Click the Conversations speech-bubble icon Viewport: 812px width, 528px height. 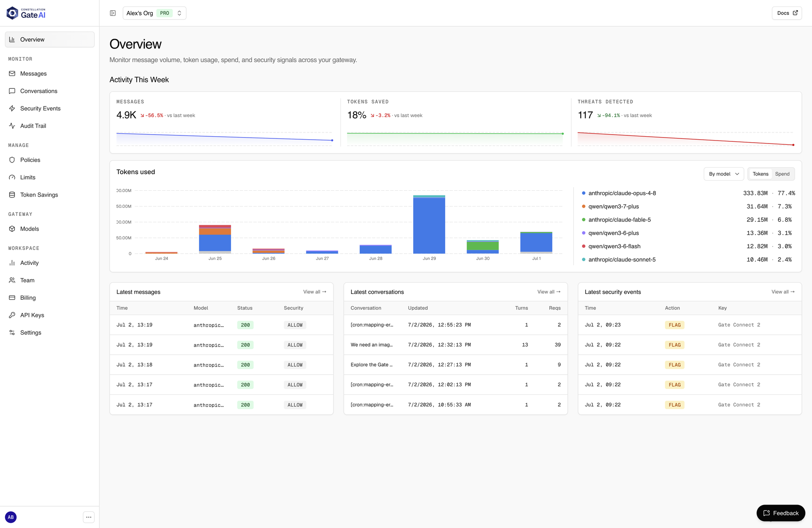point(12,91)
